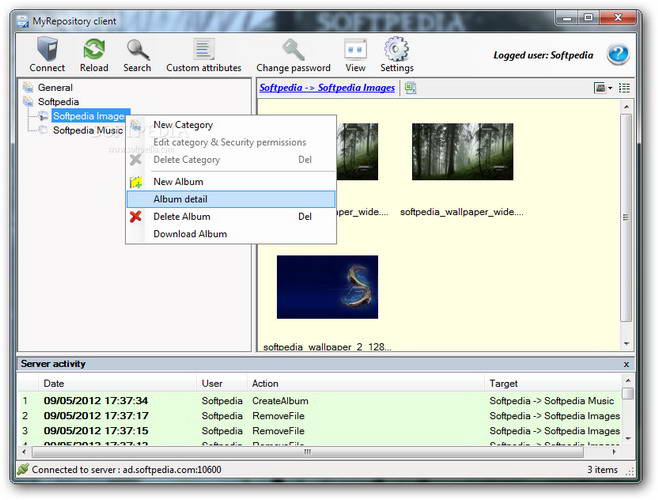Click the server activity horizontal scrollbar thumb
Image resolution: width=658 pixels, height=500 pixels.
(308, 452)
